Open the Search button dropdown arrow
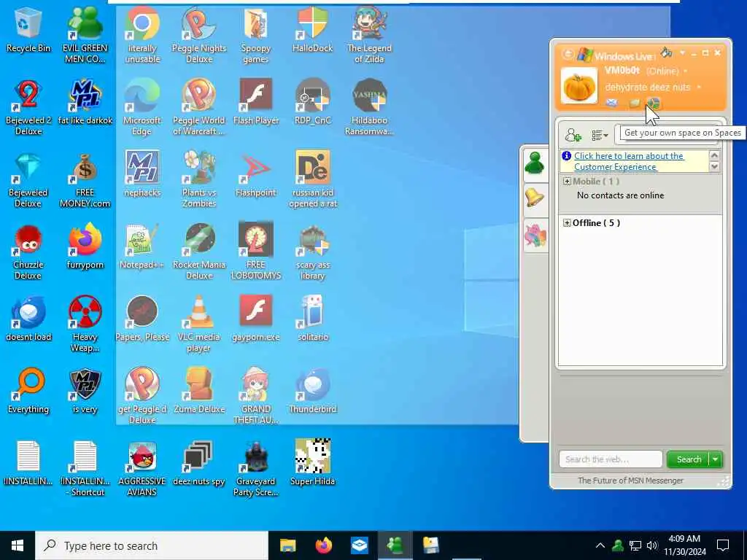The height and width of the screenshot is (560, 747). 716,459
